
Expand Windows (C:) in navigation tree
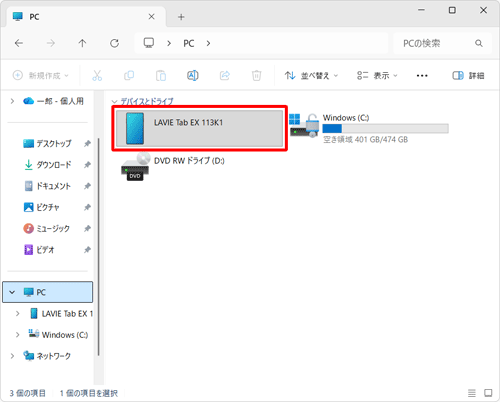click(x=18, y=335)
